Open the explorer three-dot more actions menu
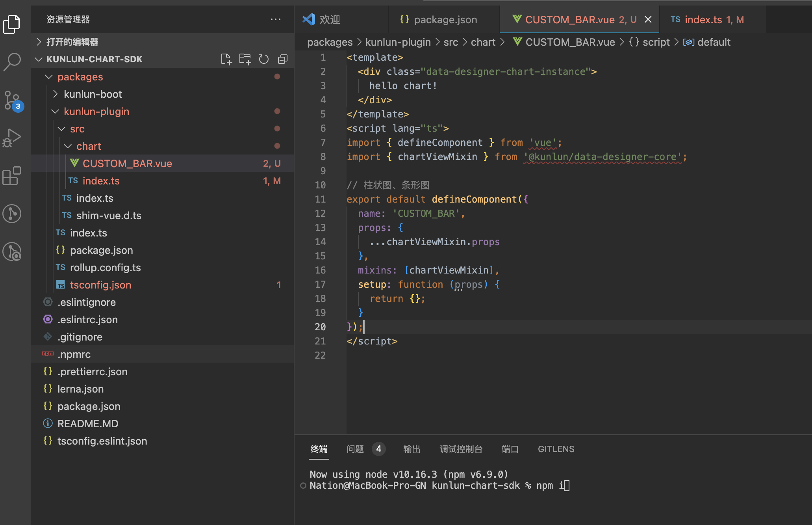 coord(276,19)
